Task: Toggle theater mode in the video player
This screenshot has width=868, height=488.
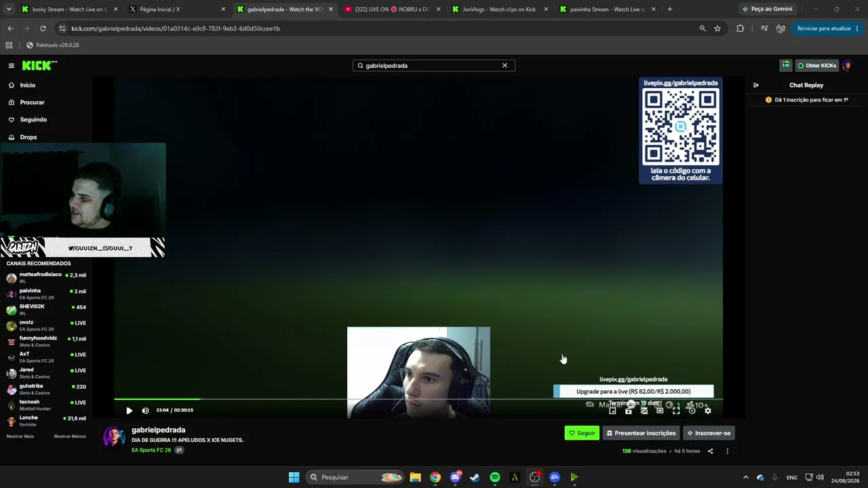Action: click(660, 410)
